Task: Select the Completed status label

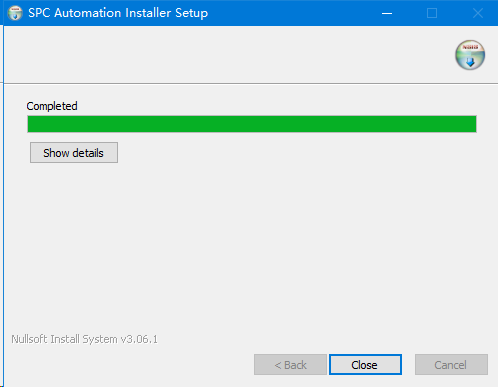Action: click(x=52, y=106)
